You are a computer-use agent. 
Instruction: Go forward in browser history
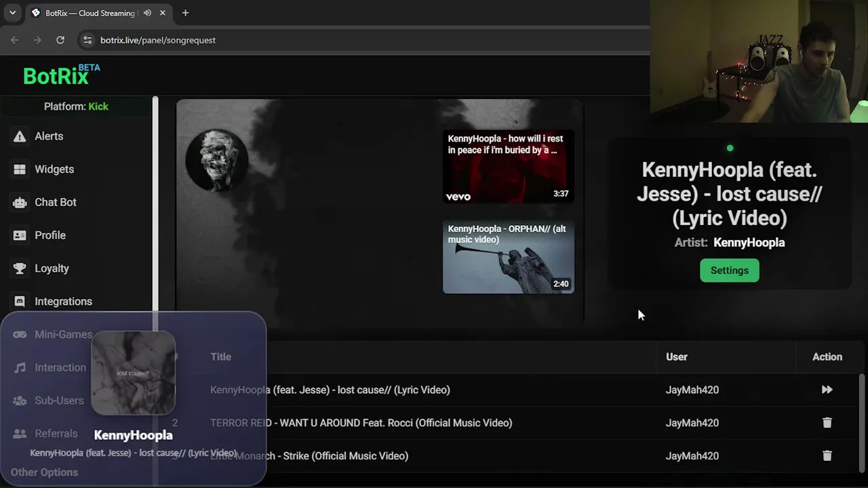pos(37,40)
